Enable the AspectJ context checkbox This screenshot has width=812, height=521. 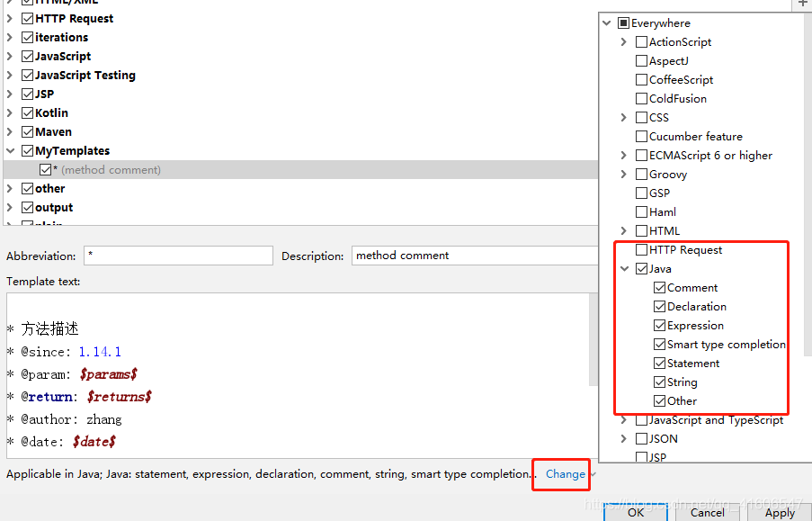tap(641, 61)
